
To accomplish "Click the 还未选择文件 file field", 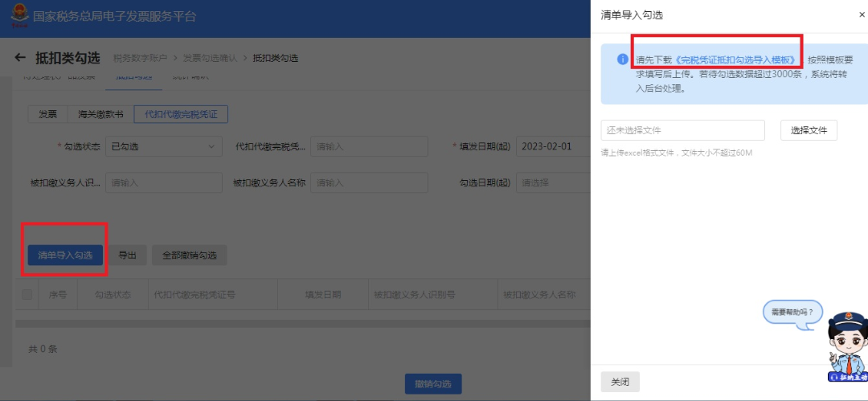I will [x=682, y=131].
